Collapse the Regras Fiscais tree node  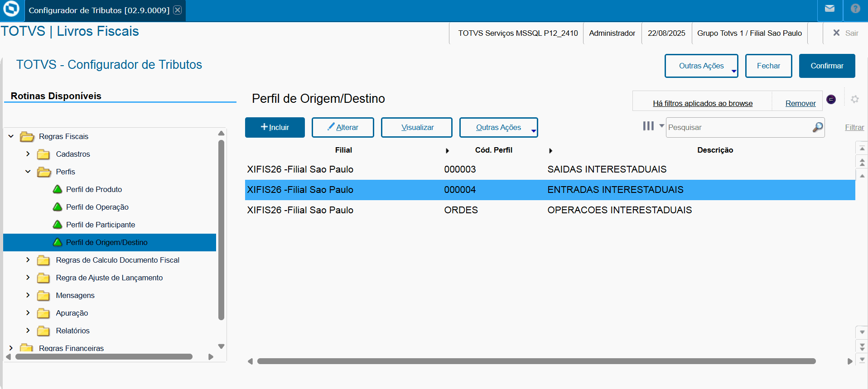coord(11,136)
